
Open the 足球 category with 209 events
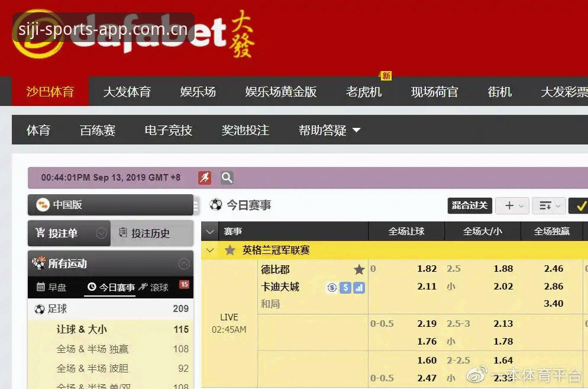111,309
